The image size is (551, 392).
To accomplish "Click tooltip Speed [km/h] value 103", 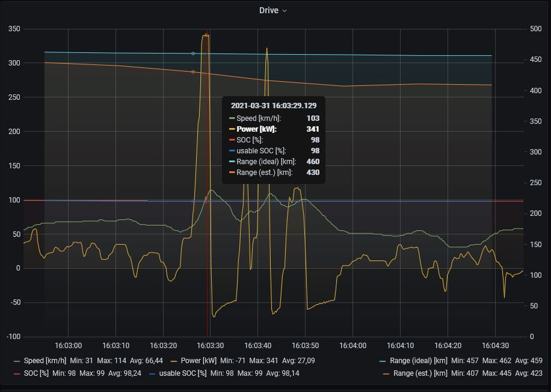I will (x=313, y=118).
